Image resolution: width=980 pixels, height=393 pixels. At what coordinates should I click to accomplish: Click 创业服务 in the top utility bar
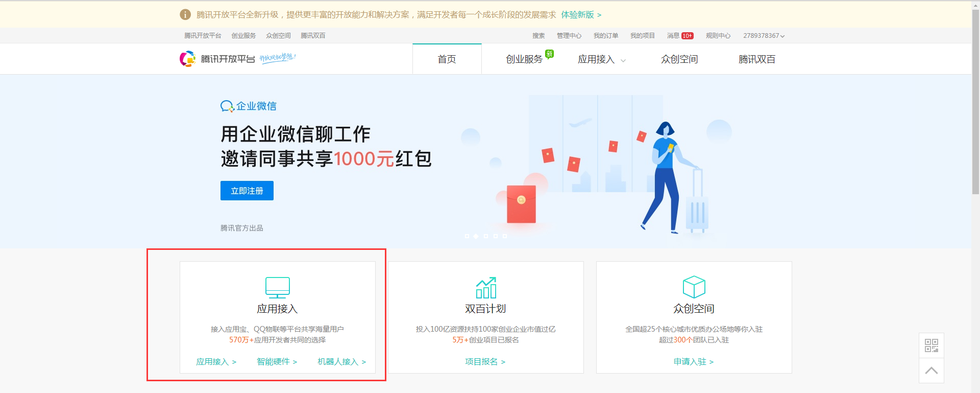click(243, 36)
